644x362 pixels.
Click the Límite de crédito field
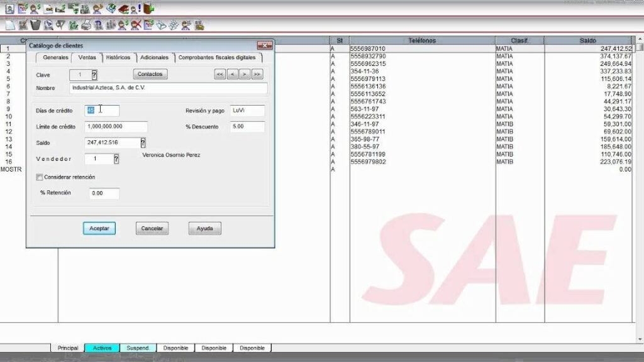(116, 126)
